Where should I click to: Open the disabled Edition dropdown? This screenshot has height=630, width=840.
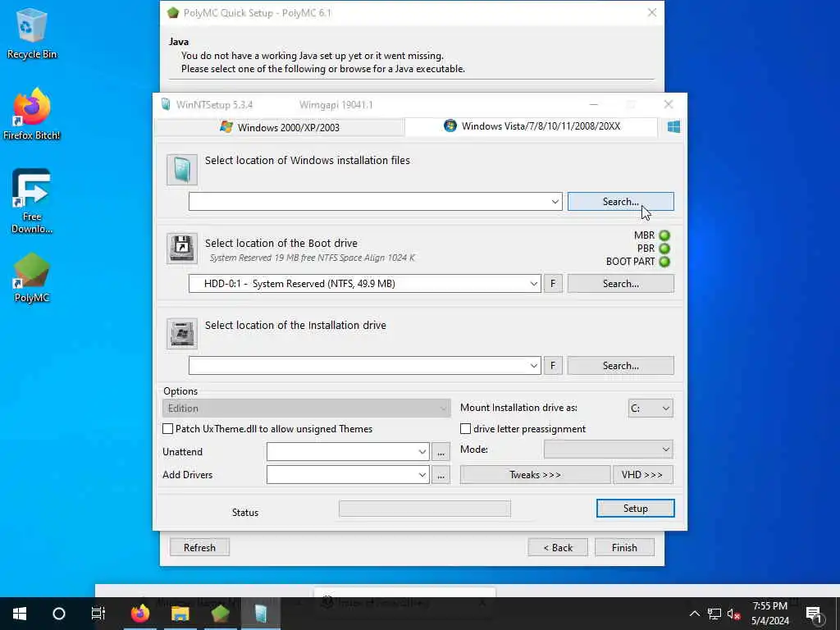tap(307, 409)
